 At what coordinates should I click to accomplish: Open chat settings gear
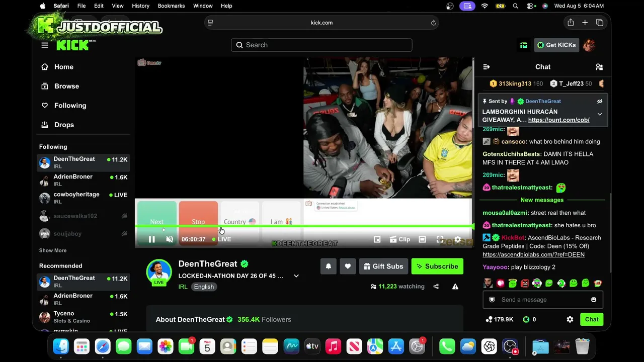click(x=570, y=319)
